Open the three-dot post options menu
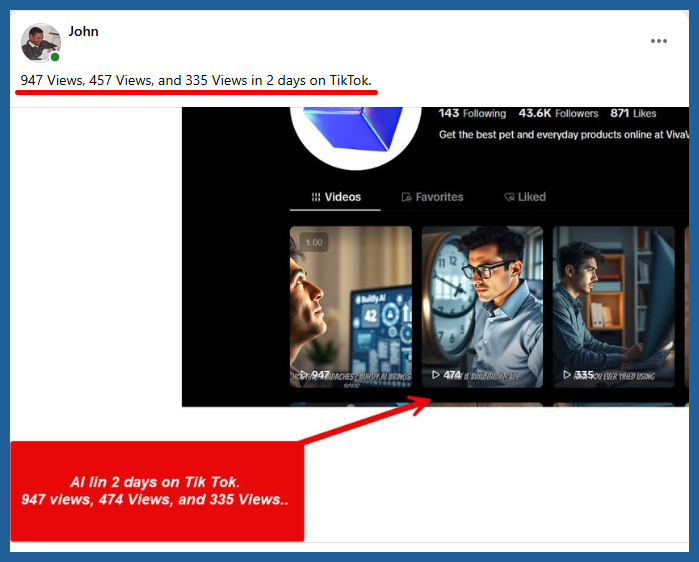699x562 pixels. click(x=658, y=41)
